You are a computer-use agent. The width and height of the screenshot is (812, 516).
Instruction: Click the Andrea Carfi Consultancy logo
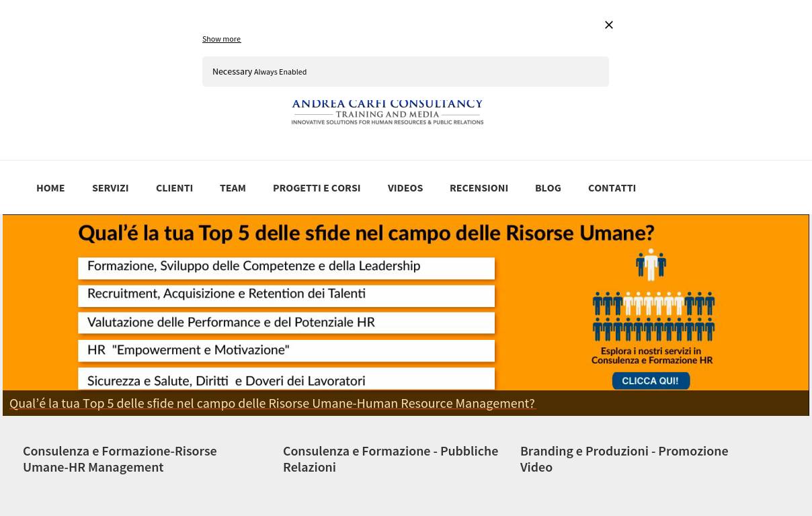click(387, 112)
